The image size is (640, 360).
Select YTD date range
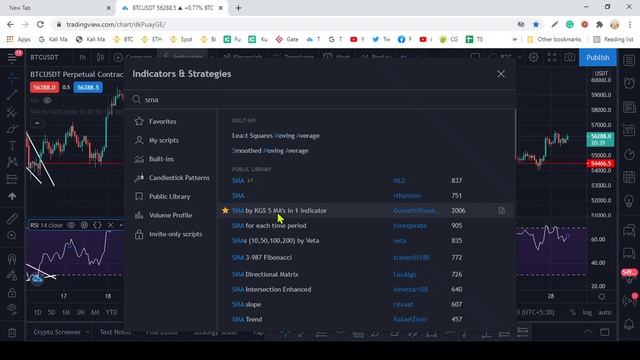coord(111,312)
